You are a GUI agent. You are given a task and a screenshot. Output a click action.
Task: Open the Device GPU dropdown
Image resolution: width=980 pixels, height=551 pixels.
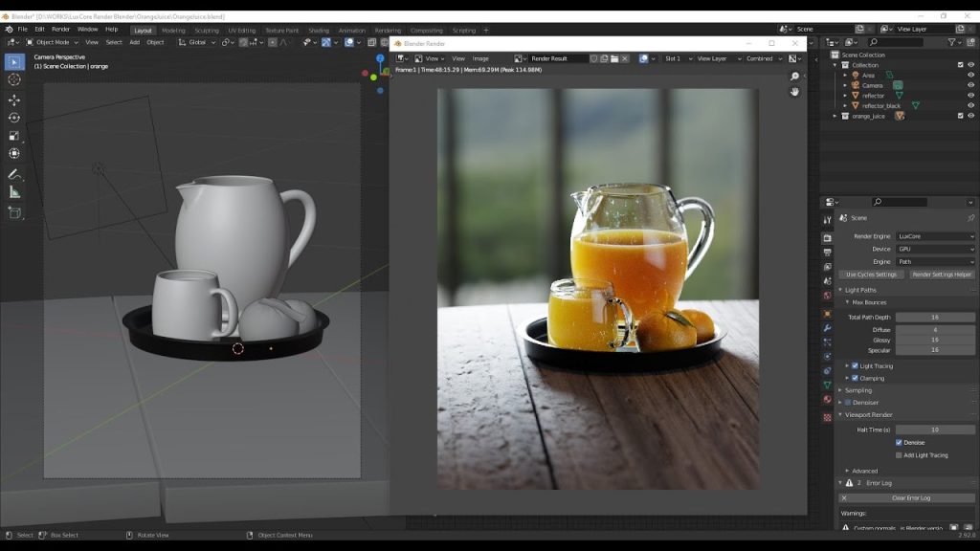pyautogui.click(x=935, y=249)
